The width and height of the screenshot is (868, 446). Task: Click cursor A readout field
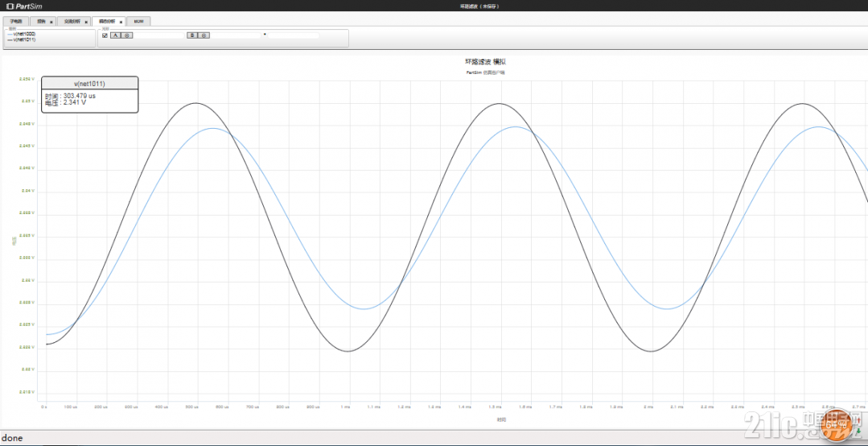158,35
